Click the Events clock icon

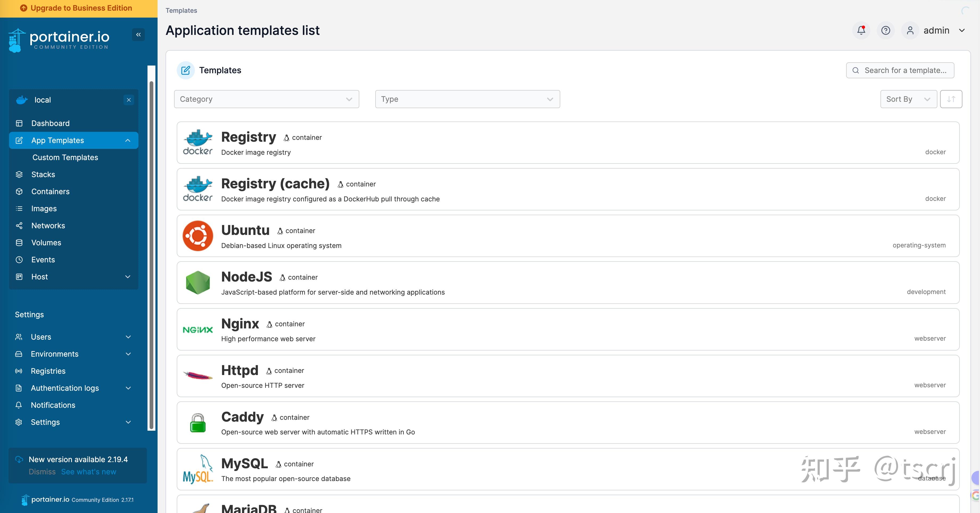coord(19,260)
